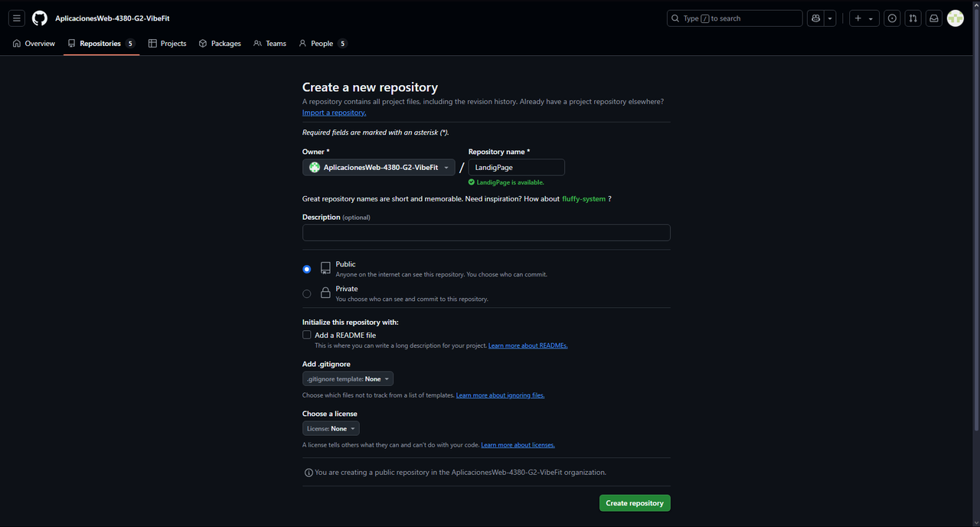Select the Private visibility radio button
This screenshot has width=980, height=527.
[x=307, y=294]
